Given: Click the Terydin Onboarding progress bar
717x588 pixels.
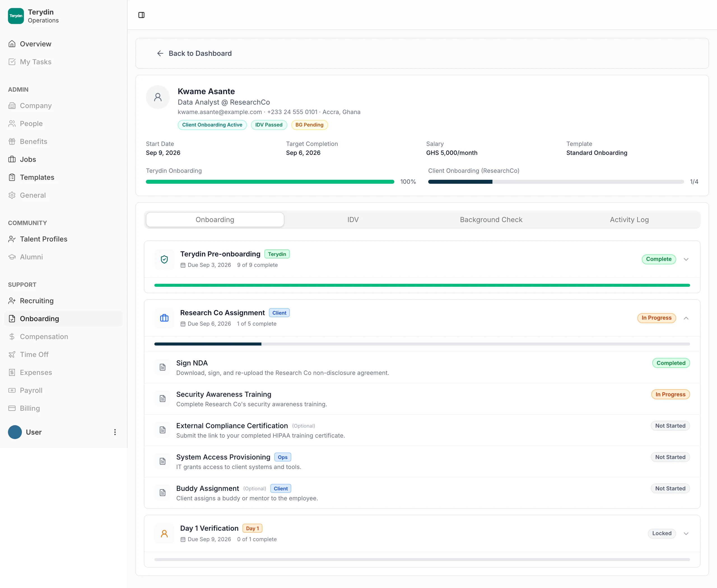Looking at the screenshot, I should (270, 182).
